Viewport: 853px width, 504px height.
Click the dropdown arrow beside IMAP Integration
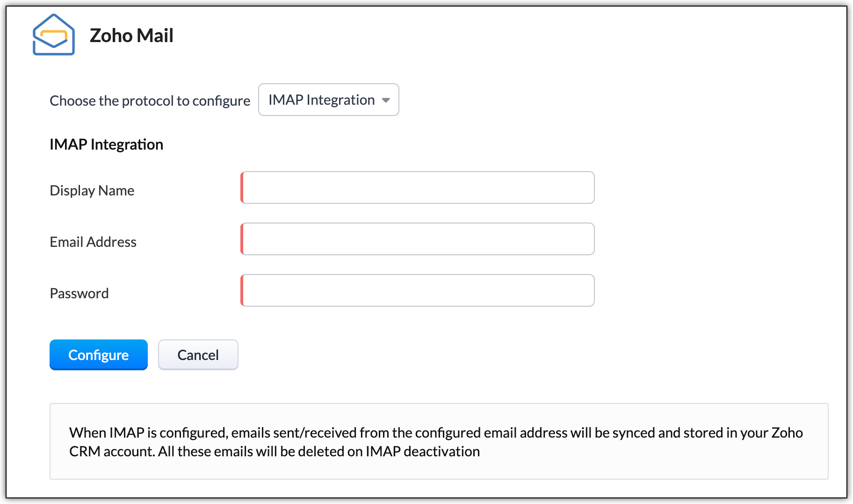(x=386, y=100)
